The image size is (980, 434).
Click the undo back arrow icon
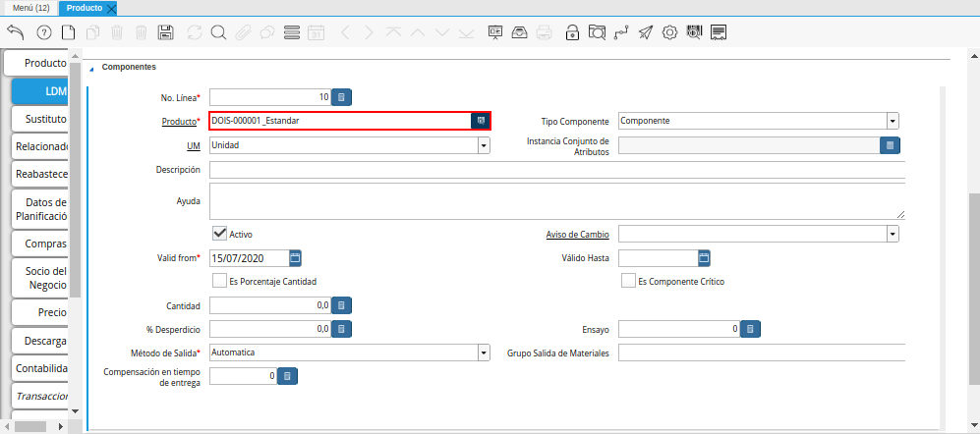coord(15,32)
